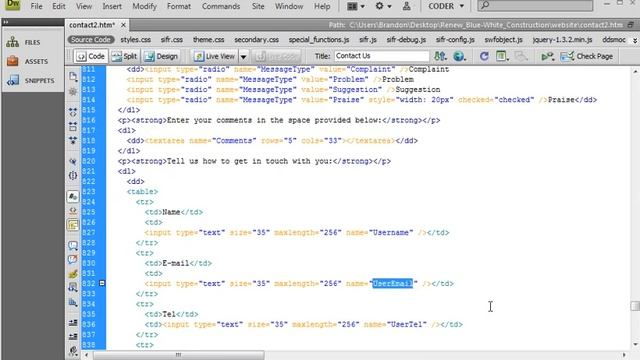Open the Commands menu
640x360 pixels.
pyautogui.click(x=221, y=6)
